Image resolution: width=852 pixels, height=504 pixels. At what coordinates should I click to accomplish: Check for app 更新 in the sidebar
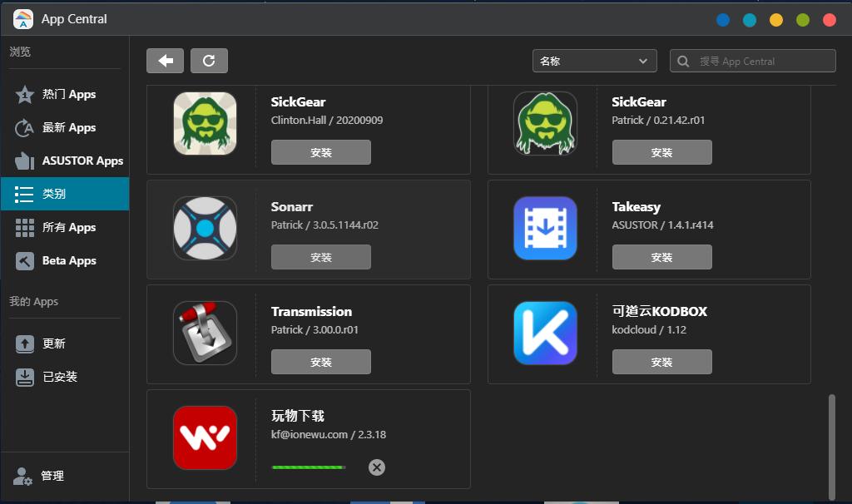(x=53, y=343)
